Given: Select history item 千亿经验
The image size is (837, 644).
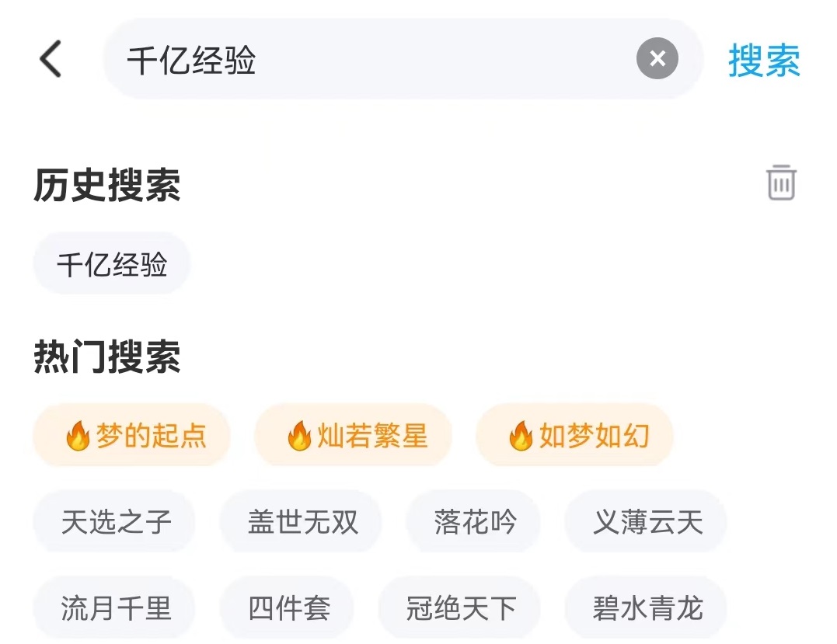Looking at the screenshot, I should [112, 264].
